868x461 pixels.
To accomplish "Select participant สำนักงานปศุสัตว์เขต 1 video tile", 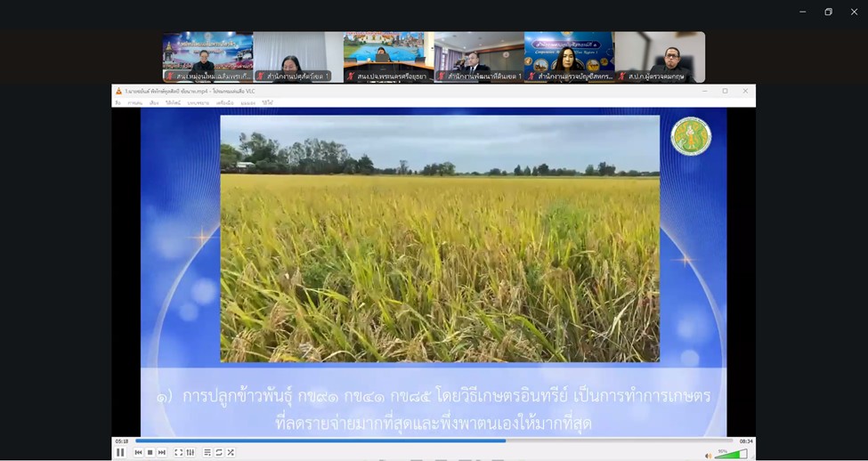I will (298, 57).
